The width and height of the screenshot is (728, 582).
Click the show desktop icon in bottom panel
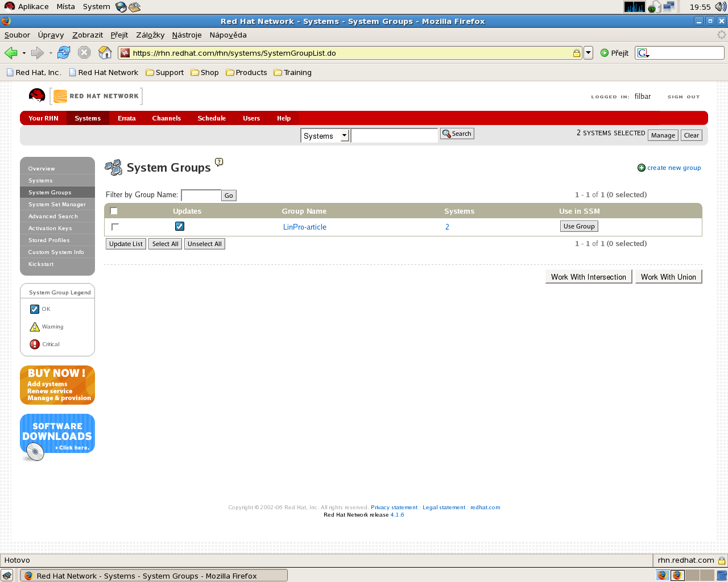coord(7,576)
